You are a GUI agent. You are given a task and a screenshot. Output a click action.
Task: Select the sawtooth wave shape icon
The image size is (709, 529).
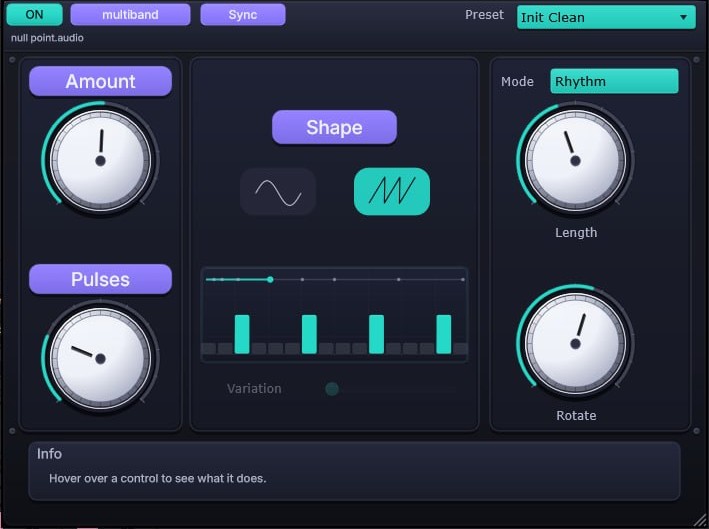point(392,192)
